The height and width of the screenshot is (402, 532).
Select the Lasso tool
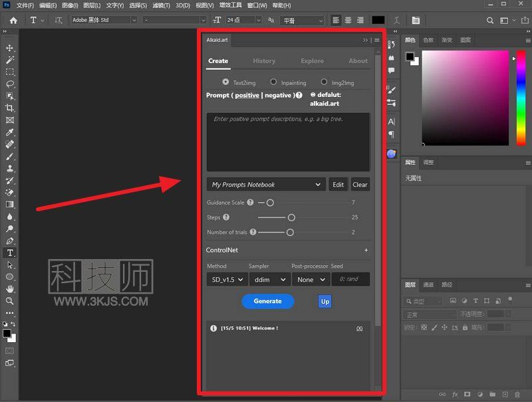click(9, 84)
